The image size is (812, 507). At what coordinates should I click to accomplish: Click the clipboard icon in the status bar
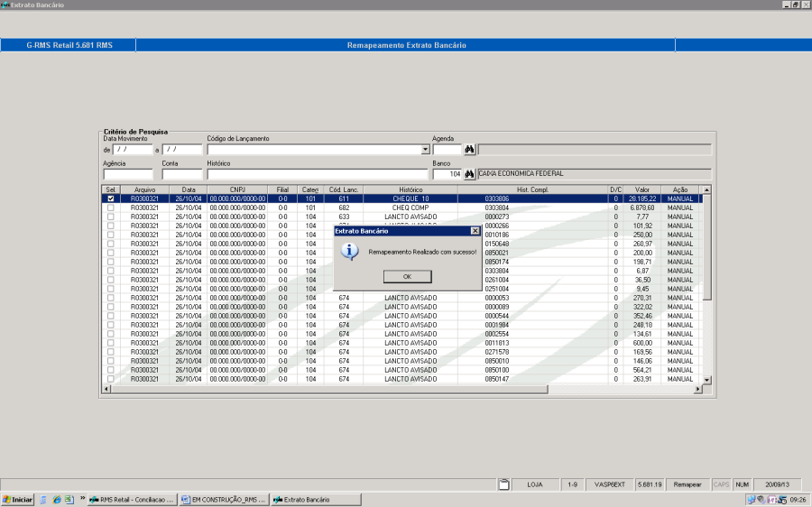(x=503, y=484)
